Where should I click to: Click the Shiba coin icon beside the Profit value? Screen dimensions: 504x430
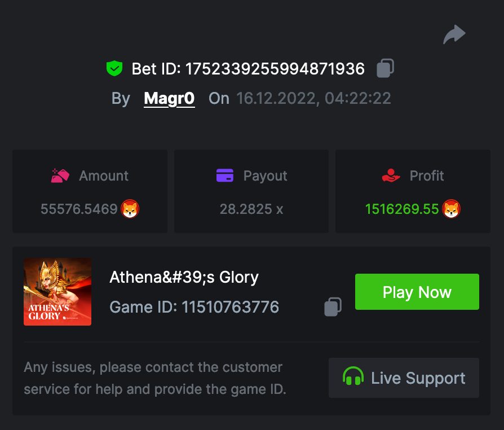coord(451,209)
